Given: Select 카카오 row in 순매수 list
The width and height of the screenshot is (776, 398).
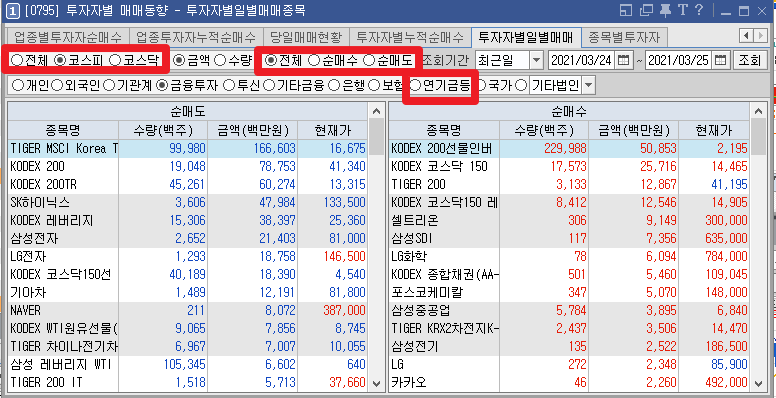Looking at the screenshot, I should (569, 382).
